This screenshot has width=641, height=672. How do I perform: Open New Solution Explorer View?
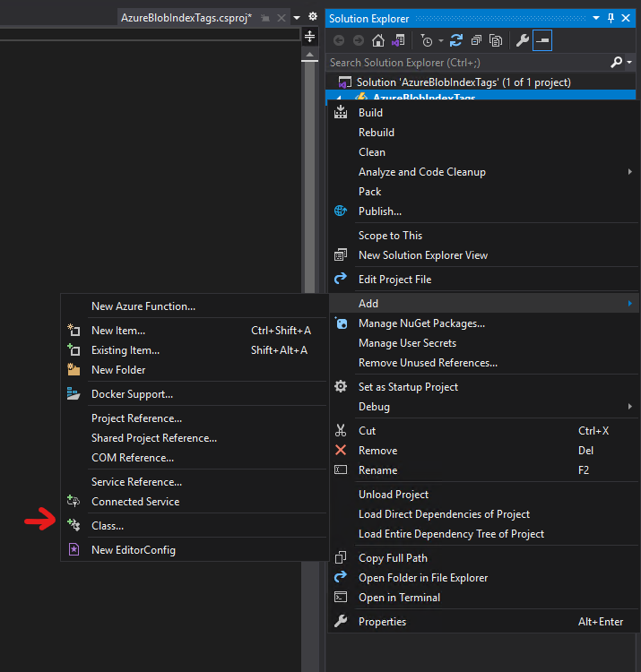[483, 255]
